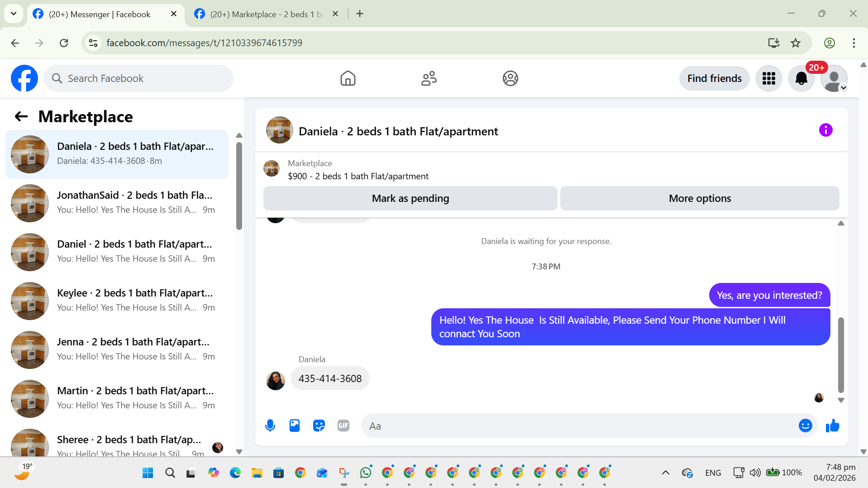Click the address bar URL
The width and height of the screenshot is (868, 488).
204,43
